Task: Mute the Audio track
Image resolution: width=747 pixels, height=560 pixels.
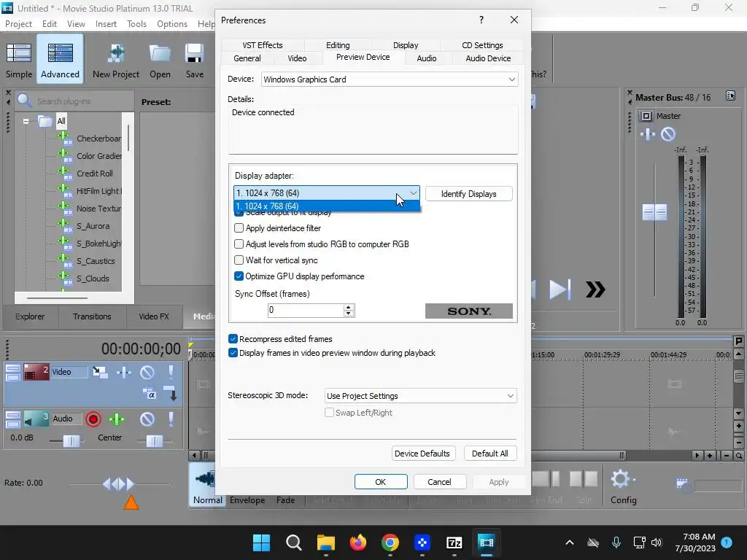Action: point(147,419)
